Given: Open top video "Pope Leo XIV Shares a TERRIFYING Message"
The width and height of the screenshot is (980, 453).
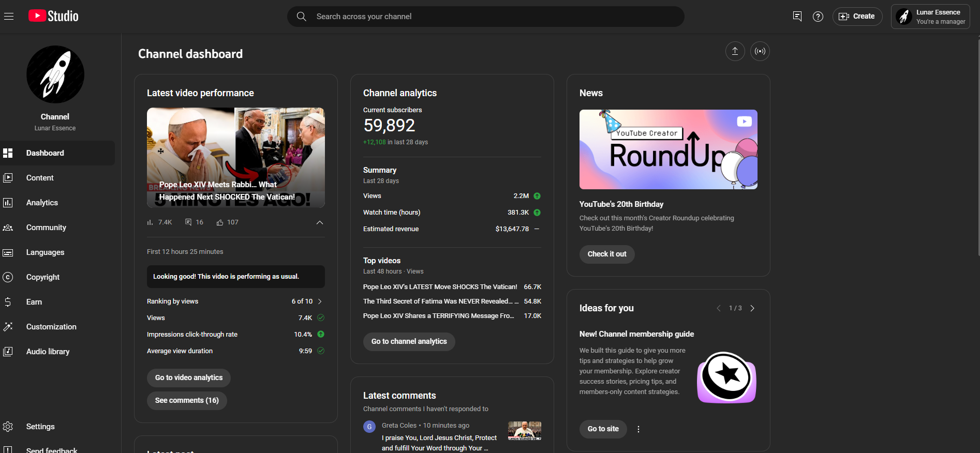Looking at the screenshot, I should click(439, 316).
